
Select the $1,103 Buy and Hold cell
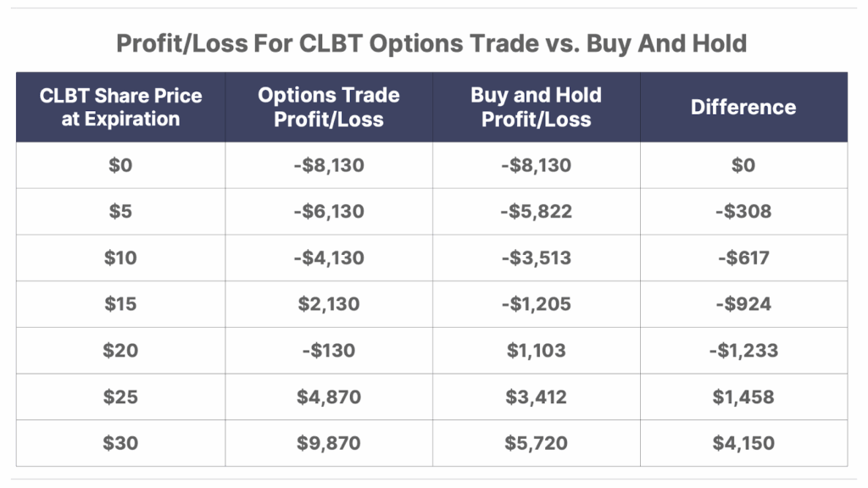pyautogui.click(x=537, y=350)
